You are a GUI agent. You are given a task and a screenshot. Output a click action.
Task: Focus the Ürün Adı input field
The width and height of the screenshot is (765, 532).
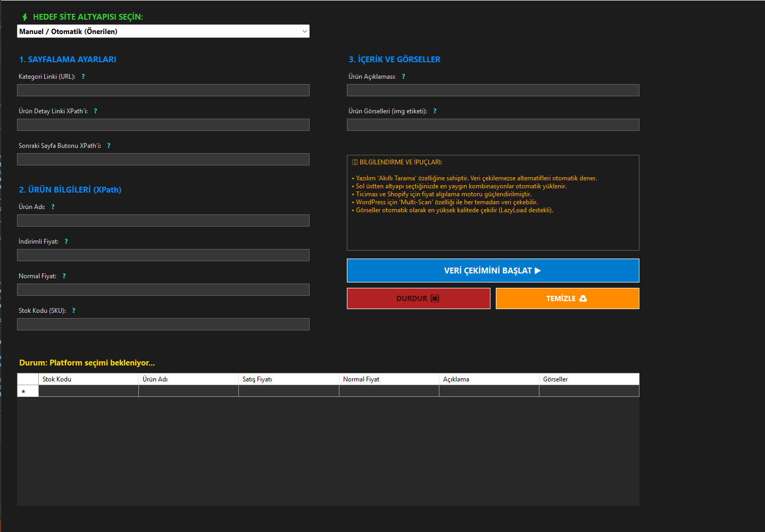point(163,221)
